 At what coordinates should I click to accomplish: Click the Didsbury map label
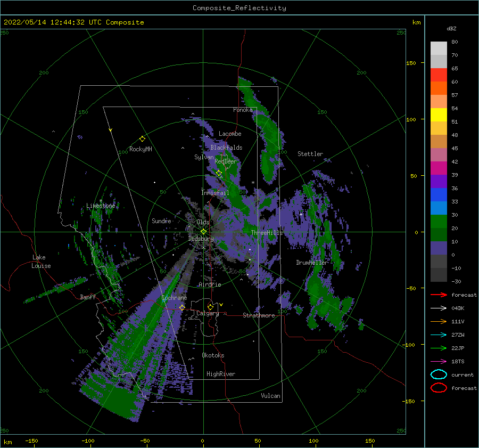201,239
